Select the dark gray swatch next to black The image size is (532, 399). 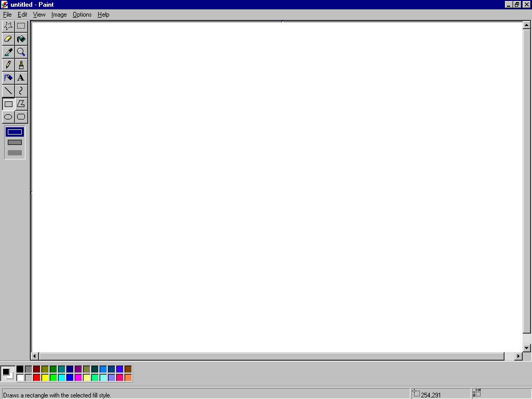[x=29, y=369]
